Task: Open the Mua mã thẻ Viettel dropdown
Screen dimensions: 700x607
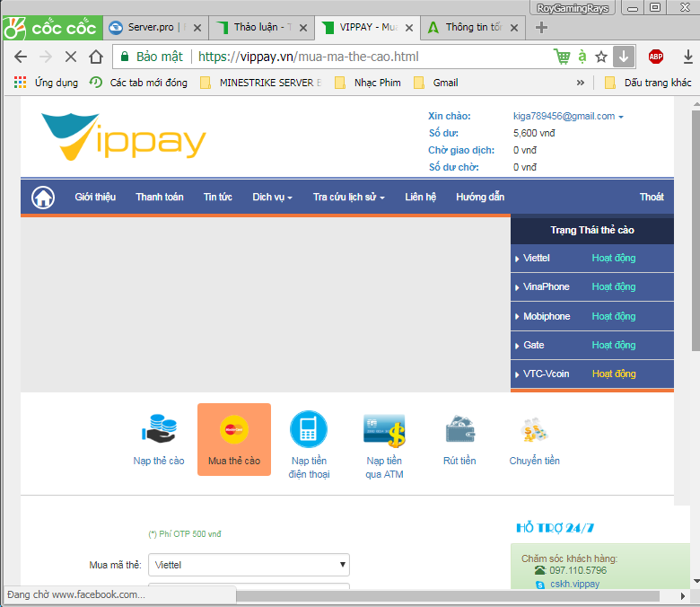Action: pyautogui.click(x=249, y=565)
